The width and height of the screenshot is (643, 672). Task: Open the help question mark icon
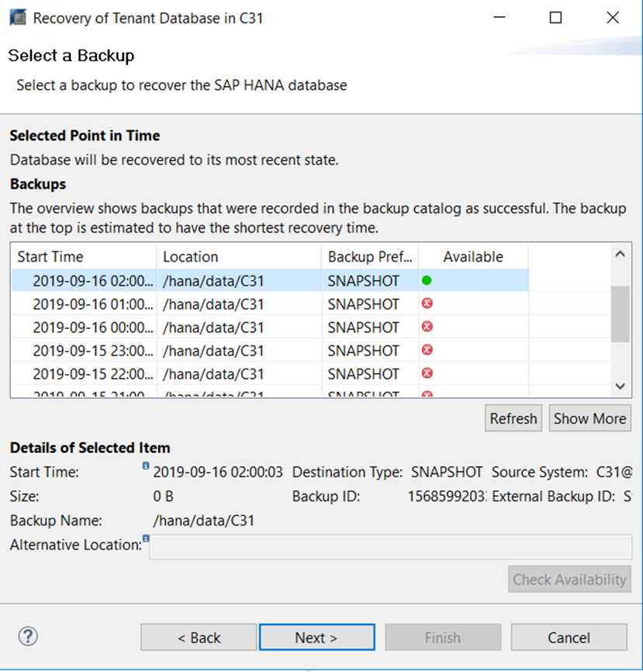point(28,636)
